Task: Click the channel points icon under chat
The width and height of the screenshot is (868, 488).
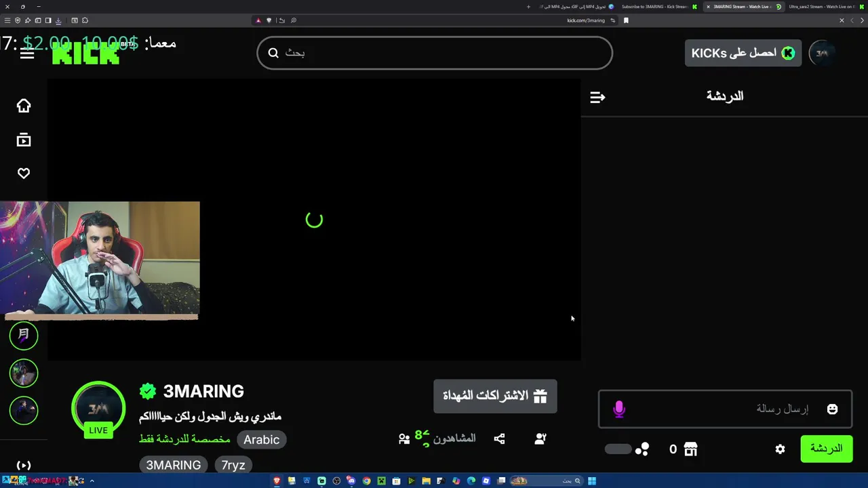Action: pyautogui.click(x=642, y=449)
